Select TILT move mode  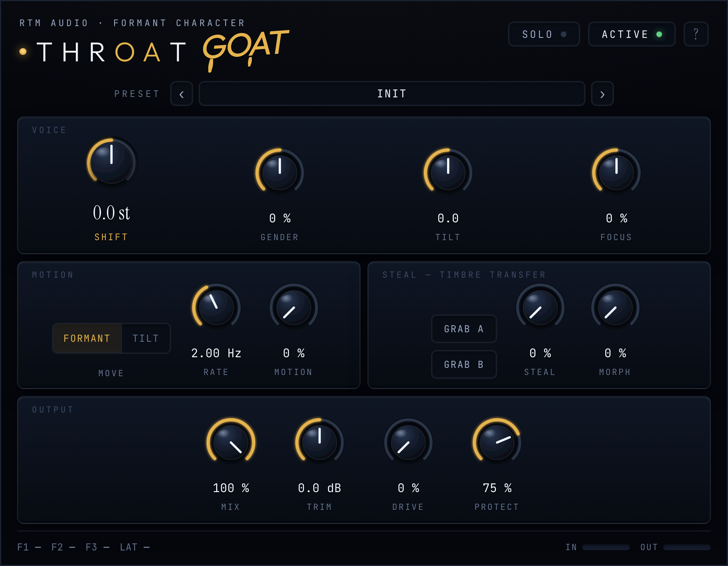[x=146, y=338]
